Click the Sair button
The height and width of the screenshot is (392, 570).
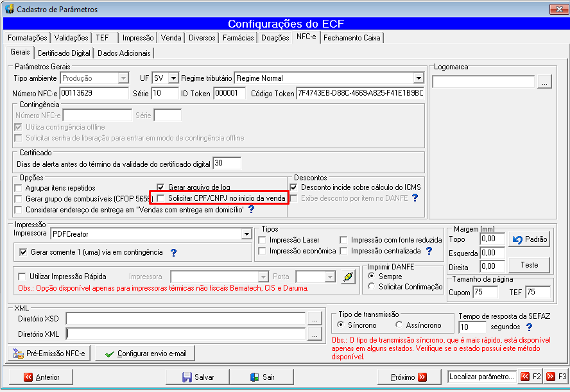(x=262, y=377)
